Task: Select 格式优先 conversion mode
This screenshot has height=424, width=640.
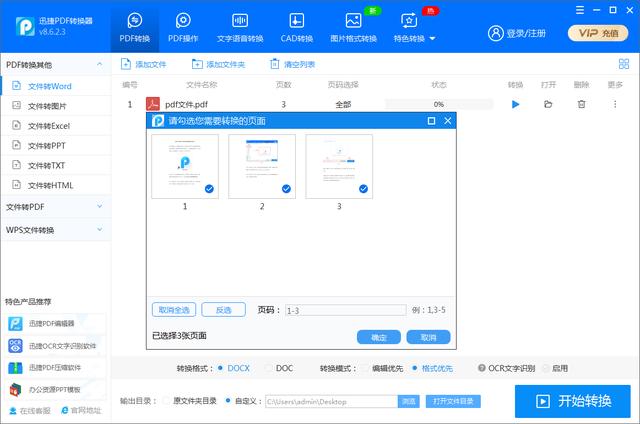Action: [415, 368]
